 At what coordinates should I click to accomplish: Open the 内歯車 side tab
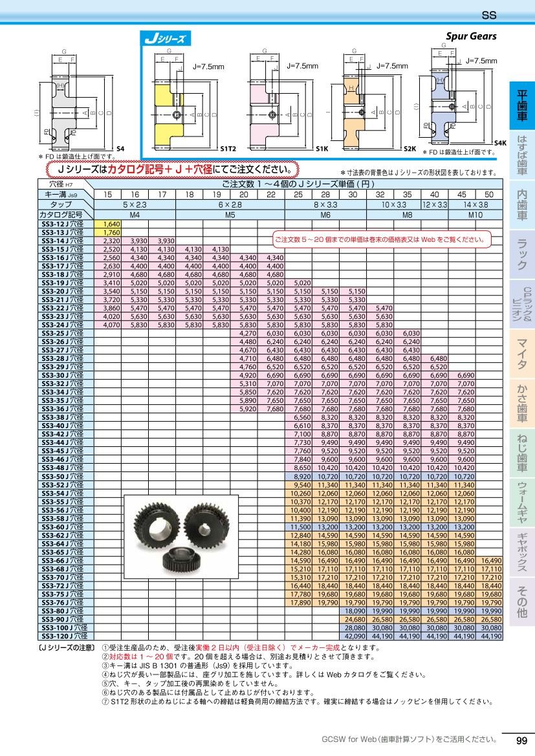(522, 204)
